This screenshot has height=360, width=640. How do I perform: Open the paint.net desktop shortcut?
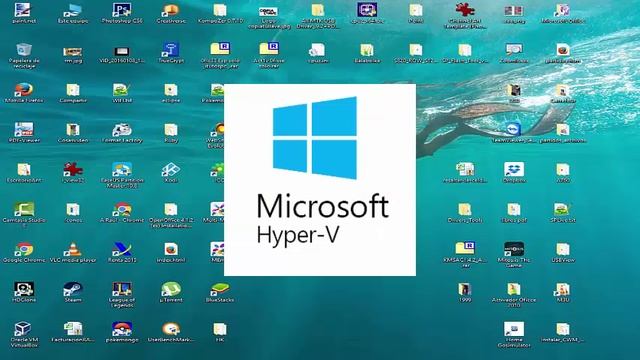point(24,13)
